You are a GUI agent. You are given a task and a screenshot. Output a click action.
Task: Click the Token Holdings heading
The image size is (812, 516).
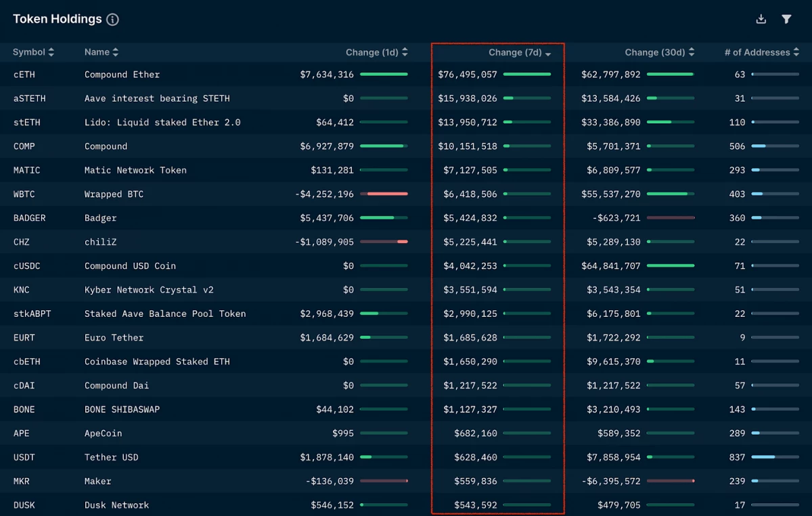point(58,19)
